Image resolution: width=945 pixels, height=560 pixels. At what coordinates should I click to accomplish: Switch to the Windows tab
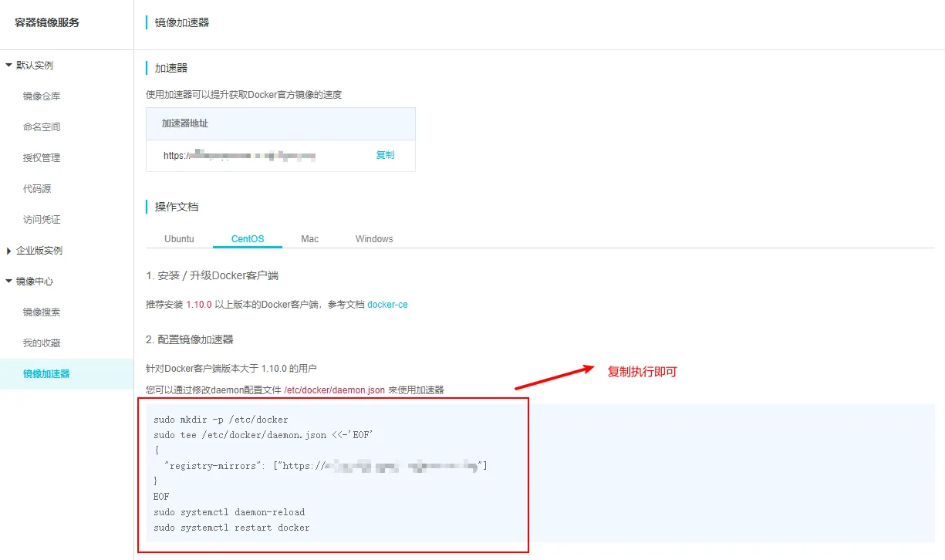tap(374, 239)
